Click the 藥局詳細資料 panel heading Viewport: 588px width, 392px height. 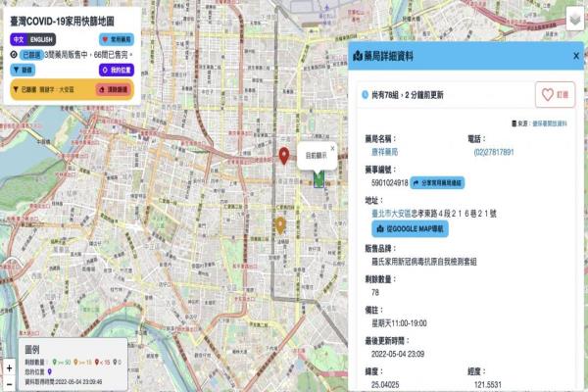coord(389,56)
